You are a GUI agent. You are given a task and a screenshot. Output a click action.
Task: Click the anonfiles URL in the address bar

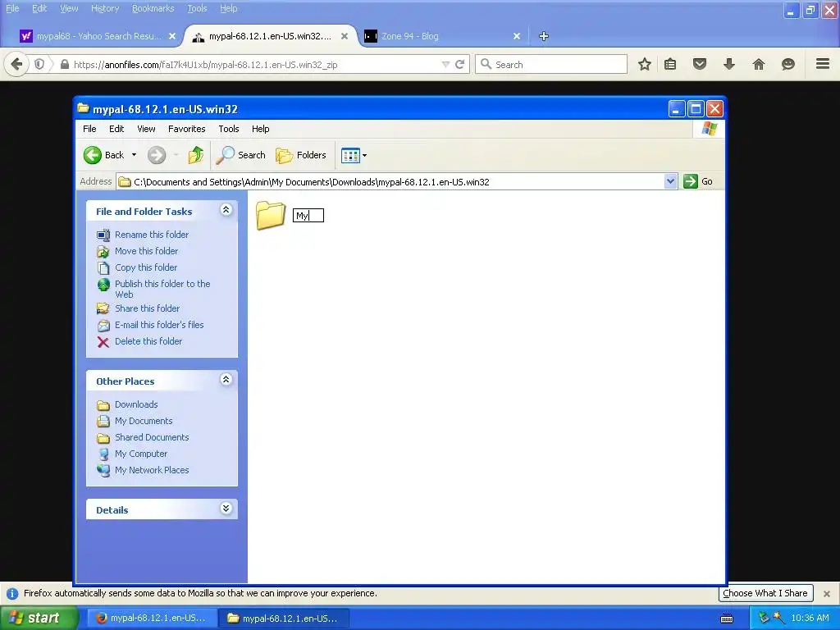[x=206, y=65]
